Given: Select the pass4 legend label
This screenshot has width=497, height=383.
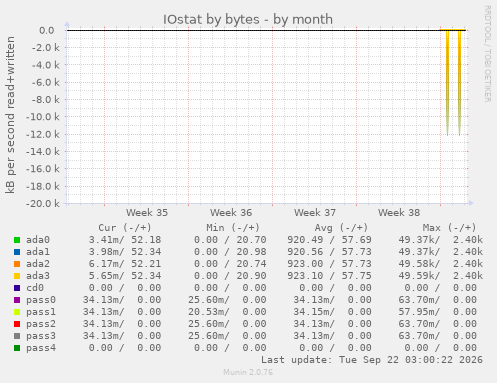Looking at the screenshot, I should pyautogui.click(x=41, y=348).
